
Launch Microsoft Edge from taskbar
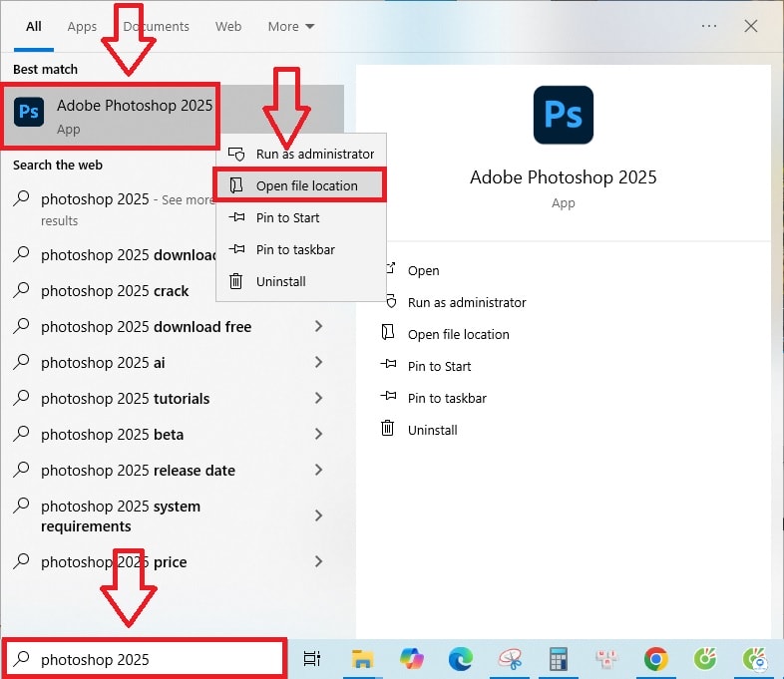(461, 659)
